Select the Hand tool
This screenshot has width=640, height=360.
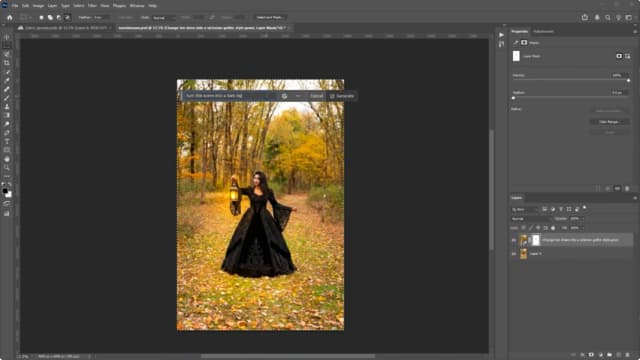pyautogui.click(x=7, y=159)
